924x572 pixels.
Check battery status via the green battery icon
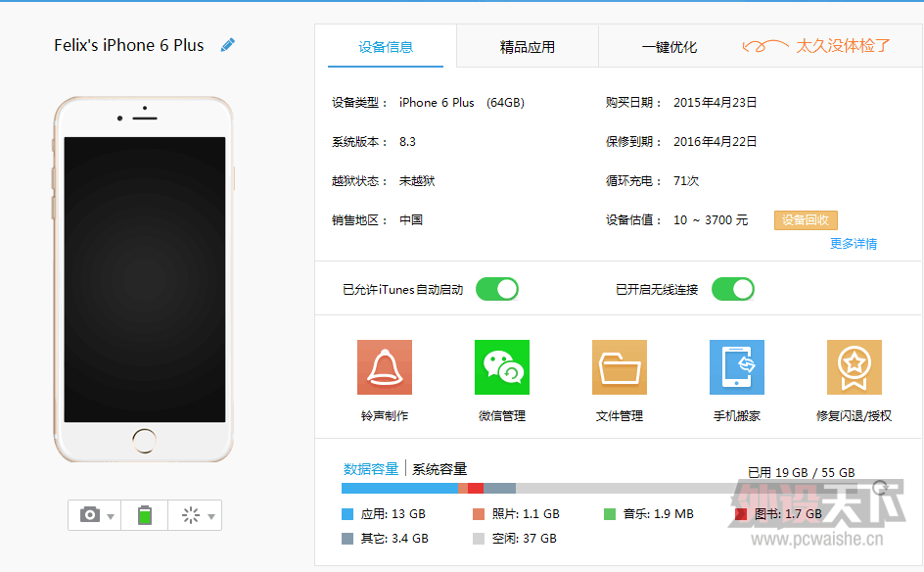pos(143,514)
